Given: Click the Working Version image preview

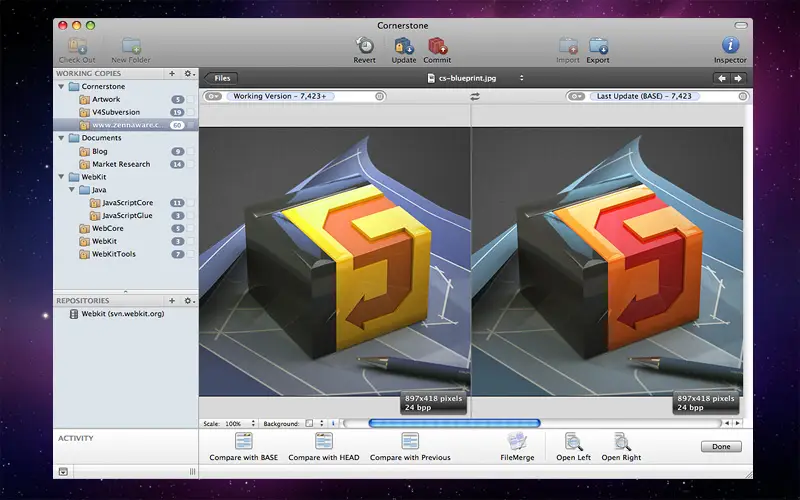Looking at the screenshot, I should pyautogui.click(x=335, y=262).
